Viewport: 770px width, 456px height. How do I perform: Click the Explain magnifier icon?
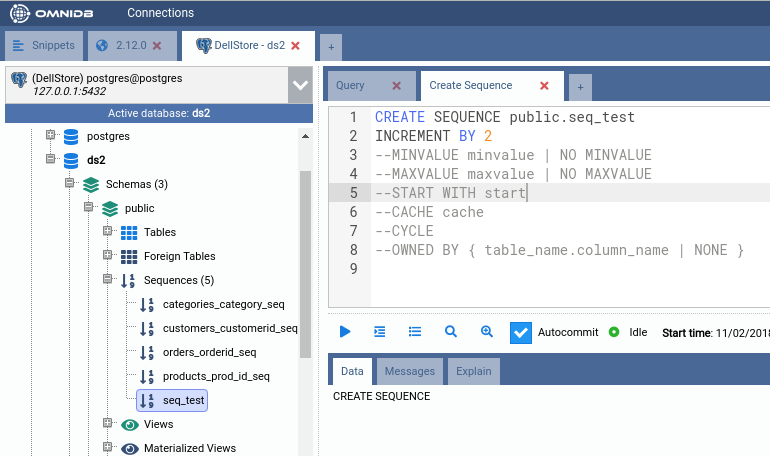point(451,332)
